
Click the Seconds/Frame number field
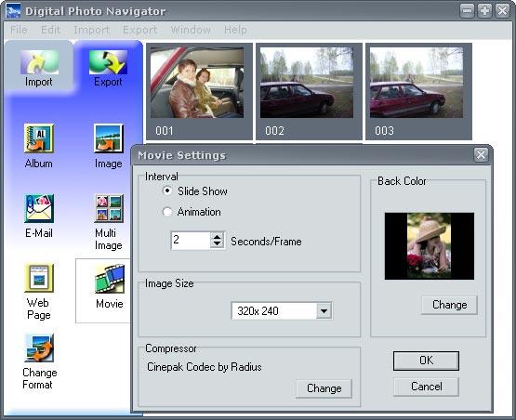click(191, 241)
